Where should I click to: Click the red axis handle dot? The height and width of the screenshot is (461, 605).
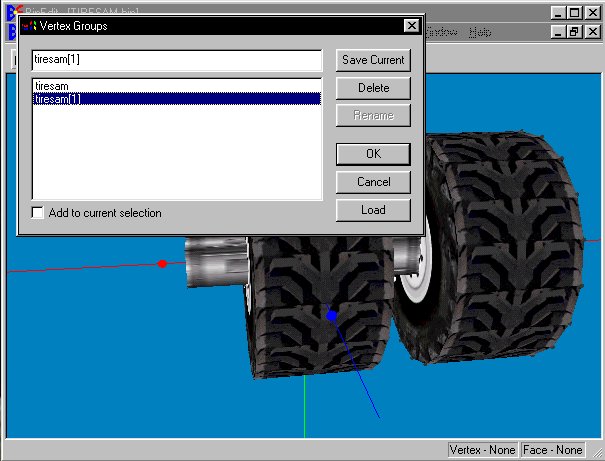click(162, 264)
